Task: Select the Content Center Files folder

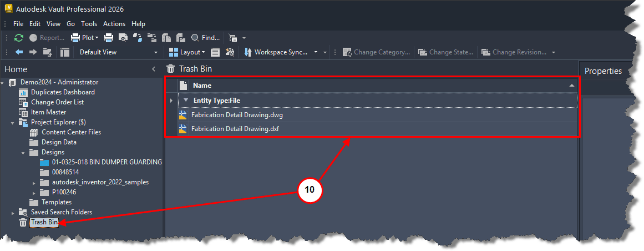Action: (x=71, y=132)
